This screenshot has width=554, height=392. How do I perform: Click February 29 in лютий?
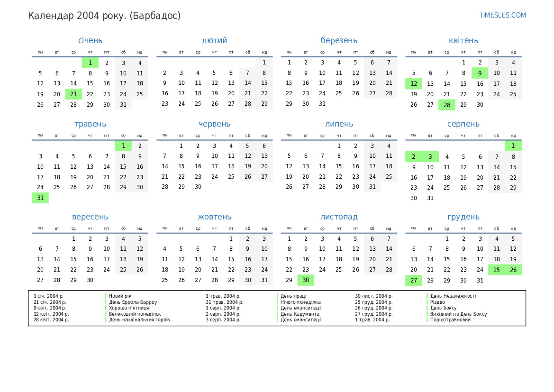264,104
